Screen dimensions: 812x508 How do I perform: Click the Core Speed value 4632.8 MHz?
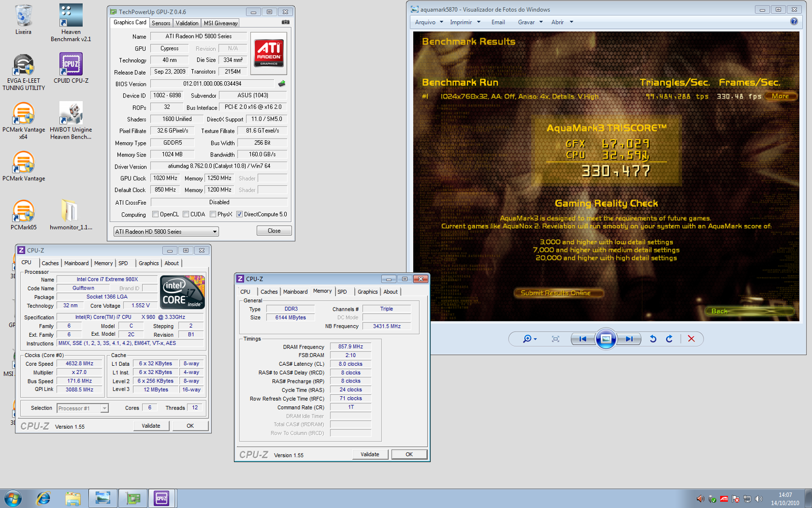(80, 364)
